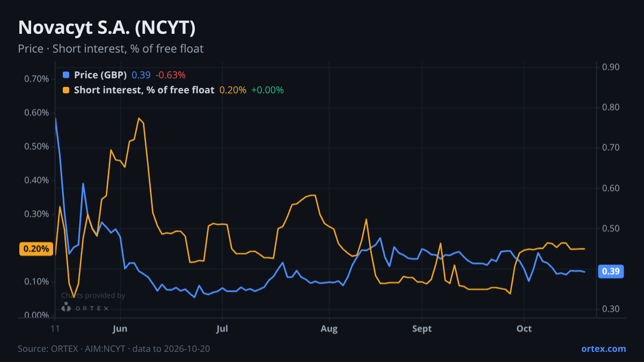This screenshot has width=644, height=362.
Task: Open the ortex.com link
Action: 604,349
